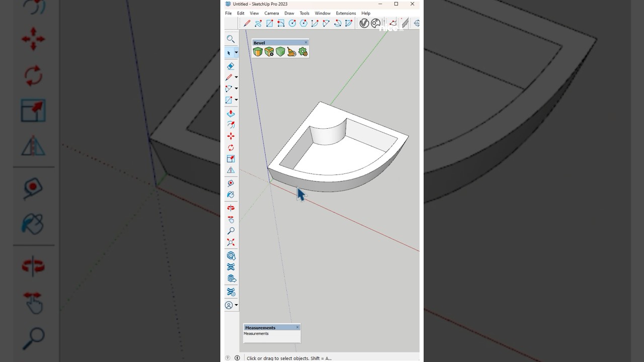Click the Search magnifier at top of left toolbar
The height and width of the screenshot is (362, 644).
coord(230,39)
